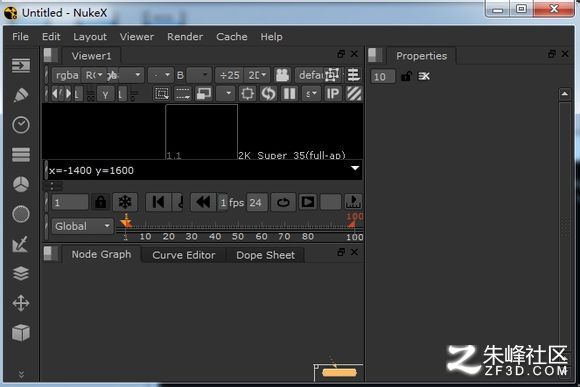
Task: Open the B input dropdown
Action: tap(199, 75)
